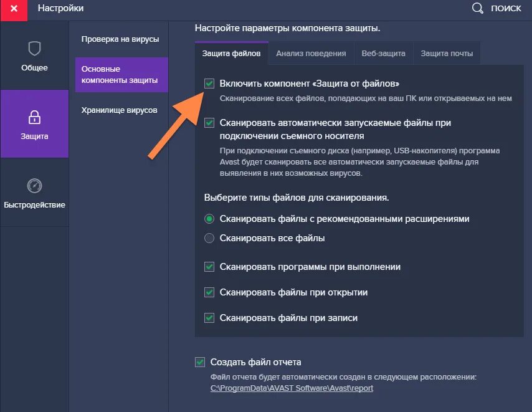Screen dimensions: 532x412
Task: Click the Настройте параметры компонента защиты heading
Action: pyautogui.click(x=287, y=28)
